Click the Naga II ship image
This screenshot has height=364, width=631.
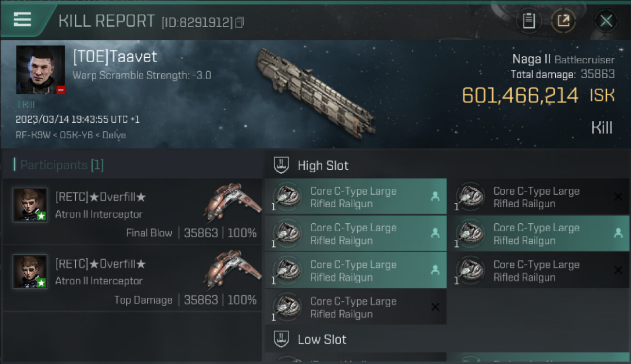coord(315,91)
